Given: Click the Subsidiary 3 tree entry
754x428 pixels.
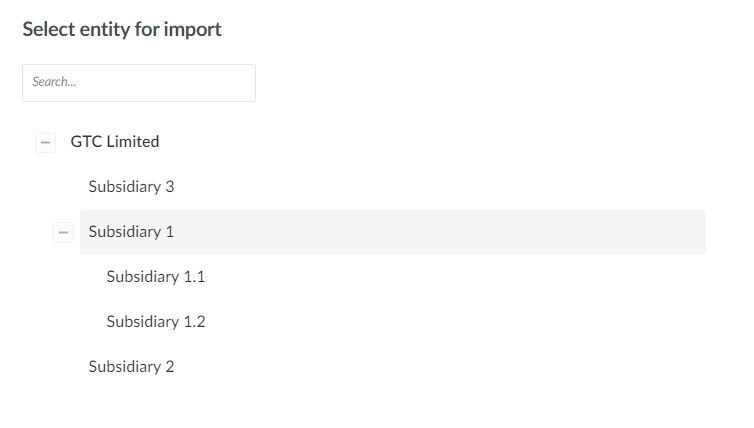Looking at the screenshot, I should click(131, 187).
